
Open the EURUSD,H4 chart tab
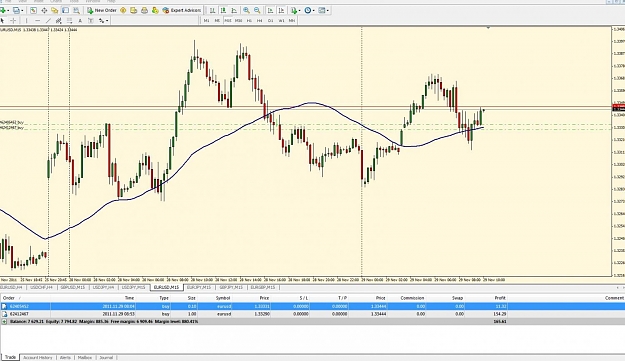click(11, 287)
